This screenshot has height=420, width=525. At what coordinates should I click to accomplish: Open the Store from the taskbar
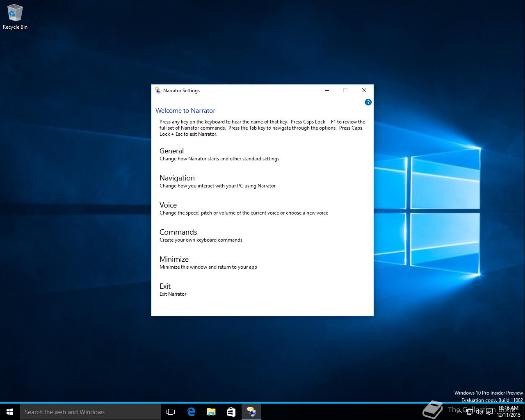point(231,412)
